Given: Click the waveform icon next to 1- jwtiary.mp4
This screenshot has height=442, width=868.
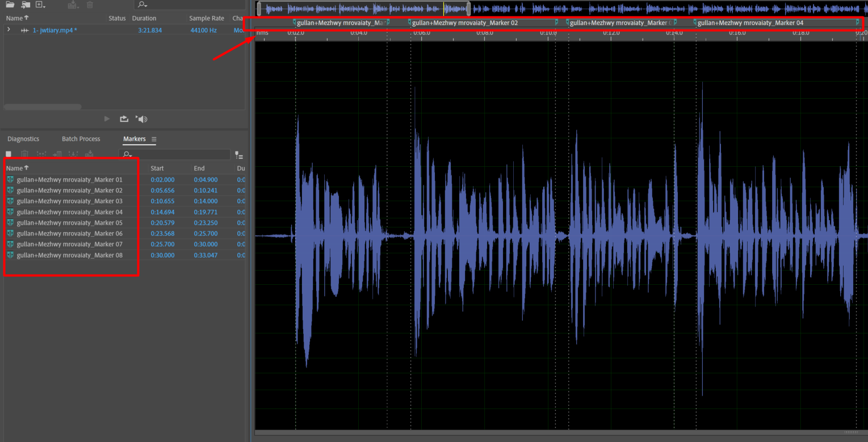Looking at the screenshot, I should click(24, 31).
